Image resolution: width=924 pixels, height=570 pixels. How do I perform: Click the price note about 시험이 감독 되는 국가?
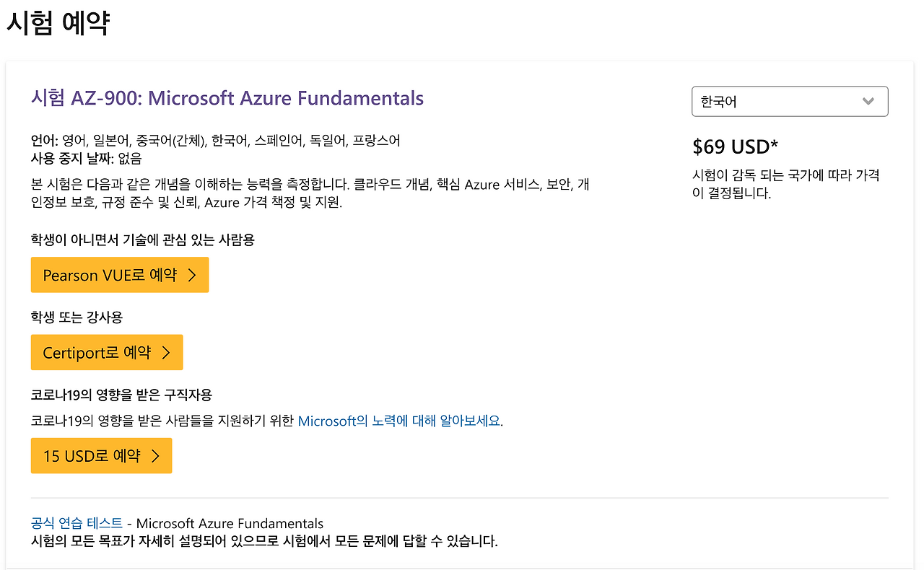tap(786, 184)
